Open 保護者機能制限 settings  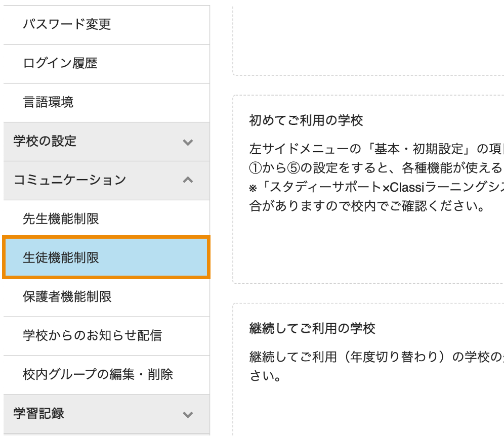pyautogui.click(x=106, y=296)
